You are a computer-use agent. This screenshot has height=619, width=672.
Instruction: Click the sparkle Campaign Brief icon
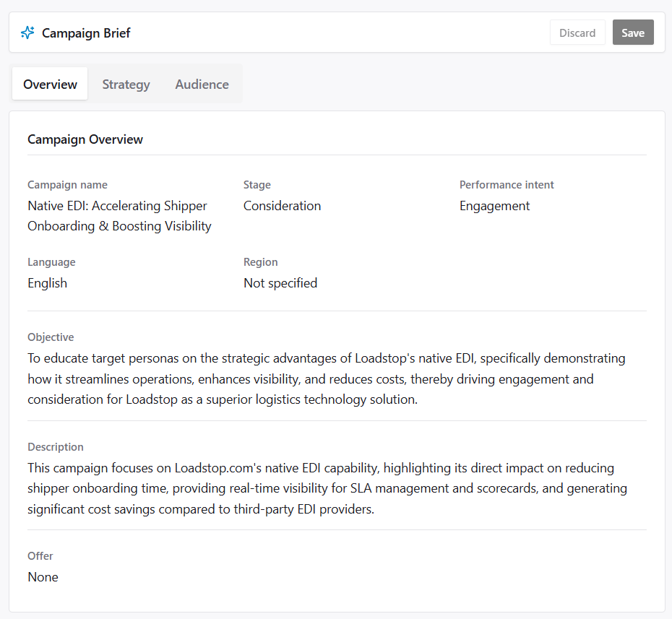tap(27, 33)
